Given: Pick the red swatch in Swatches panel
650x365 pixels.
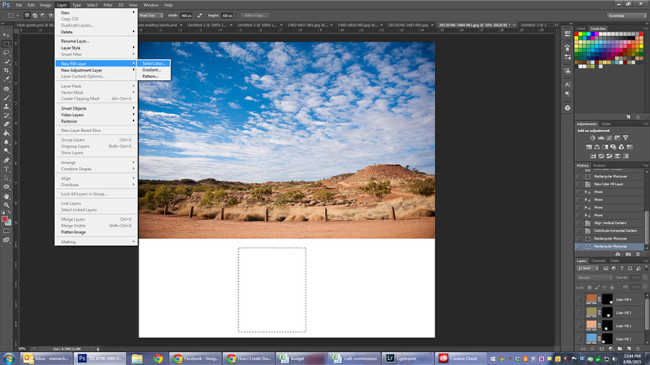Looking at the screenshot, I should point(577,34).
